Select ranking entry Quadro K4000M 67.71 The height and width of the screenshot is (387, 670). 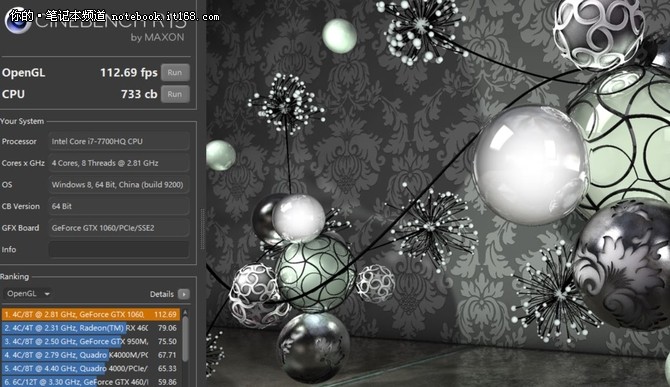(91, 355)
